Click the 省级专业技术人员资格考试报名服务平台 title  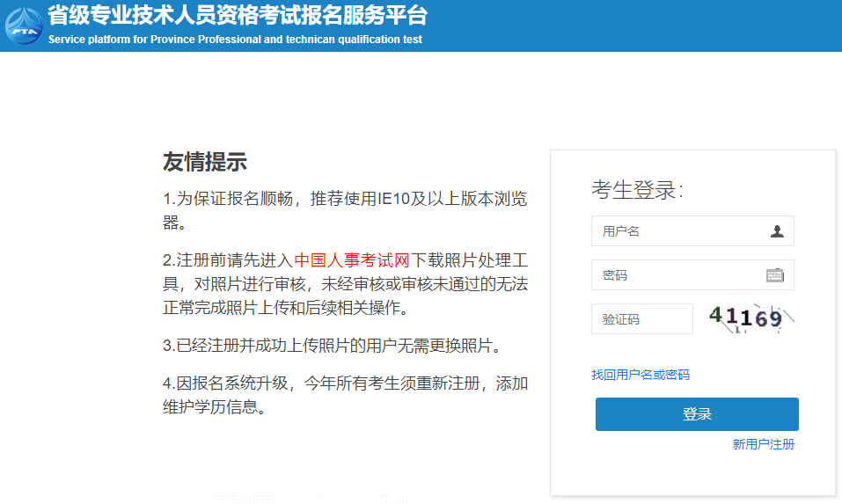click(x=238, y=16)
